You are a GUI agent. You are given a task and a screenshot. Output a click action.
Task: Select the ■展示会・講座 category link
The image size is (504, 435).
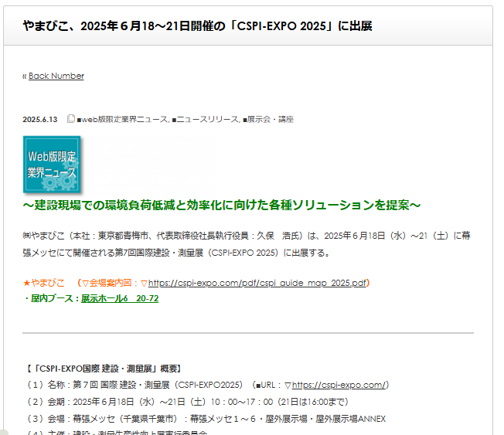tap(268, 120)
